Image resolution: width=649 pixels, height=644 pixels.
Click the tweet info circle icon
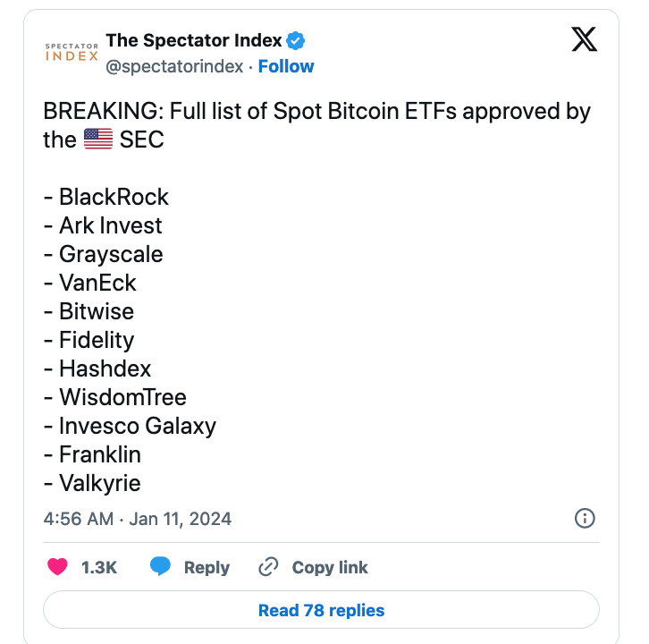[x=585, y=519]
